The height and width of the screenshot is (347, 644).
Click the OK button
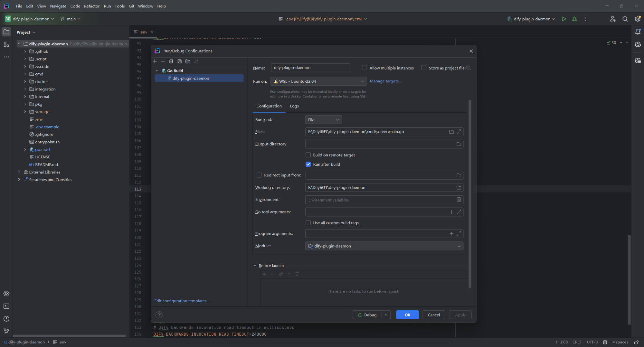point(407,315)
